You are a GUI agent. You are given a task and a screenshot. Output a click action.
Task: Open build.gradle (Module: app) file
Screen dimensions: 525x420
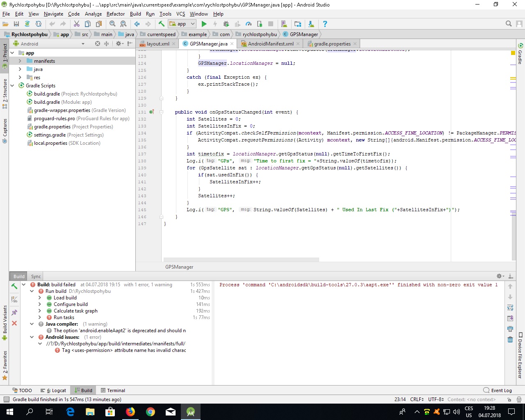pos(63,102)
